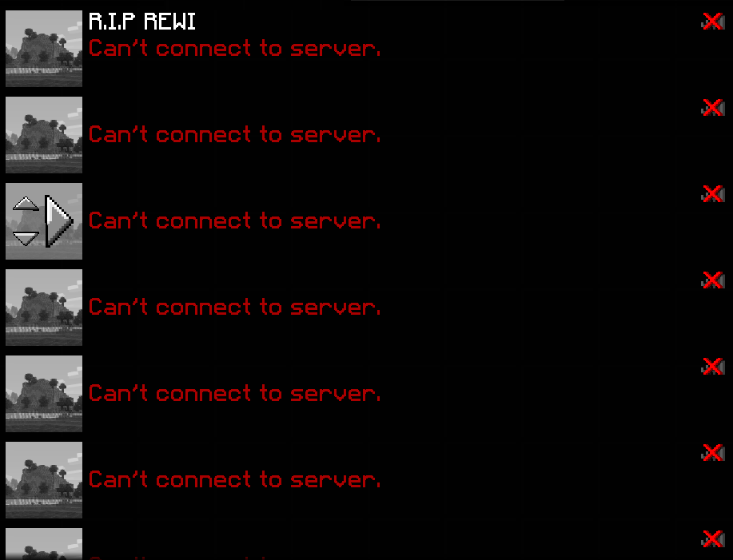Click the third server's red X connection icon

coord(713,194)
